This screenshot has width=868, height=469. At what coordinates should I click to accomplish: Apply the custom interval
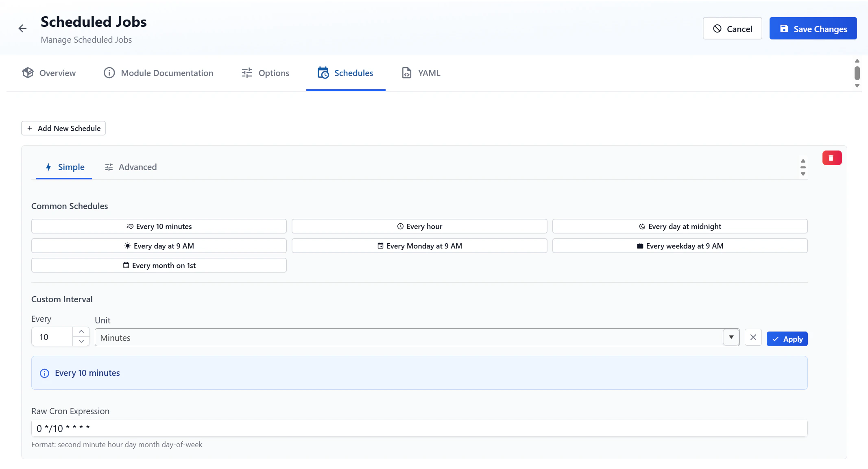pos(787,339)
